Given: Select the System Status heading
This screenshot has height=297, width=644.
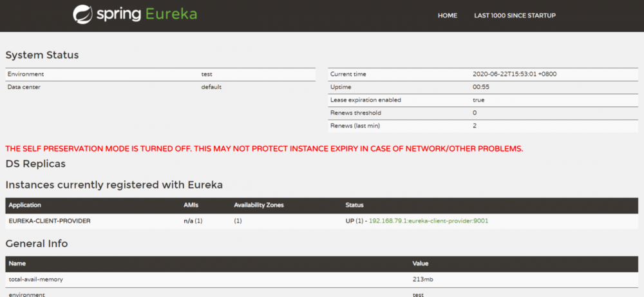Looking at the screenshot, I should (x=42, y=55).
